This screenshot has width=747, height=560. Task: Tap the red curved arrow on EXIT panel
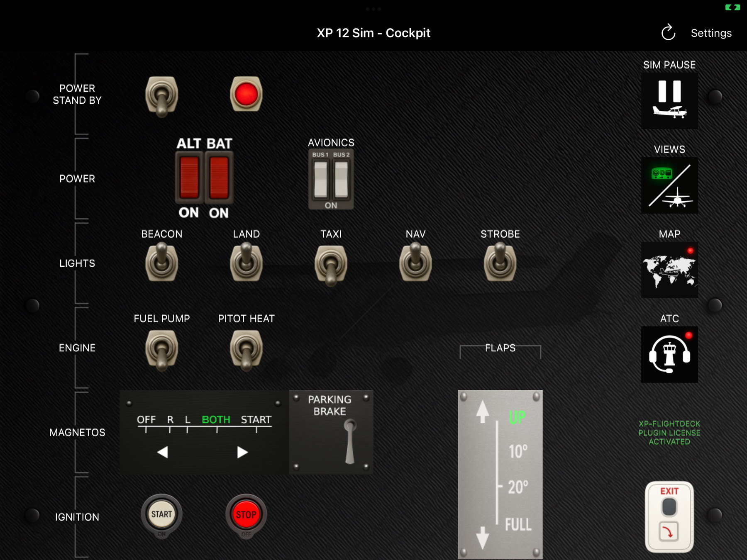pyautogui.click(x=669, y=532)
